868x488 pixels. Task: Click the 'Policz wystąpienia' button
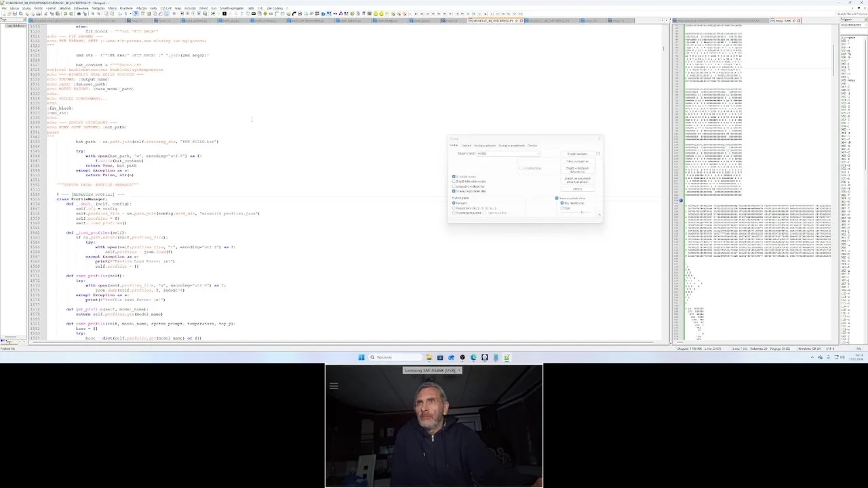coord(577,161)
